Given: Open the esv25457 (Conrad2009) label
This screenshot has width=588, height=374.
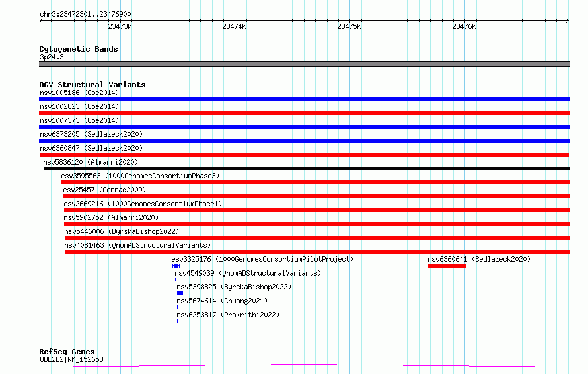Looking at the screenshot, I should [104, 190].
